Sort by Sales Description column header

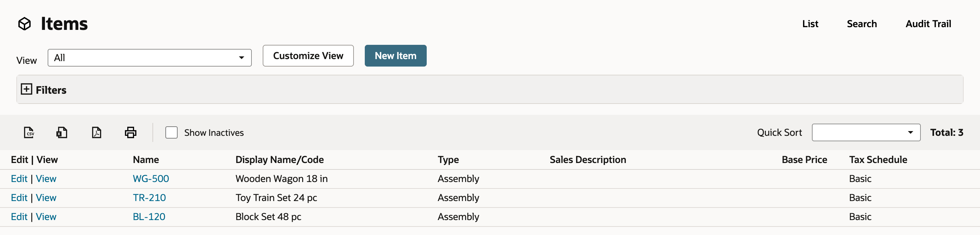point(588,160)
